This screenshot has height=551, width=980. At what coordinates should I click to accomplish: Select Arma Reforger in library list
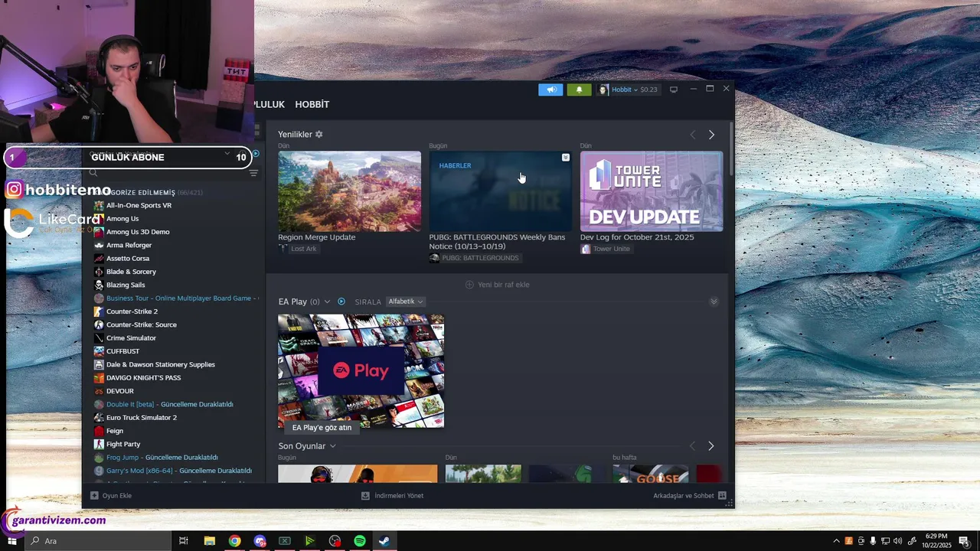pos(129,245)
